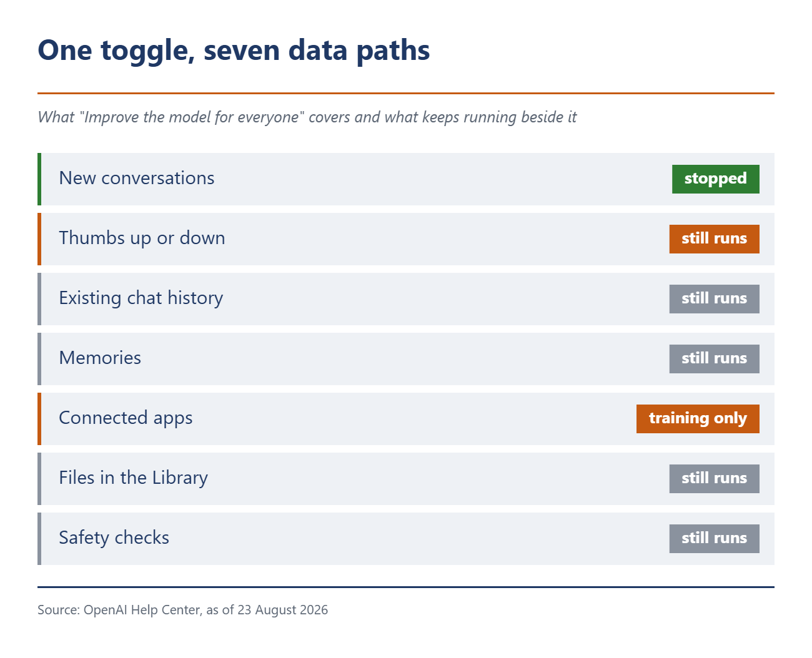Click 'still runs' badge beside Existing chat history
The image size is (812, 658).
click(x=714, y=299)
